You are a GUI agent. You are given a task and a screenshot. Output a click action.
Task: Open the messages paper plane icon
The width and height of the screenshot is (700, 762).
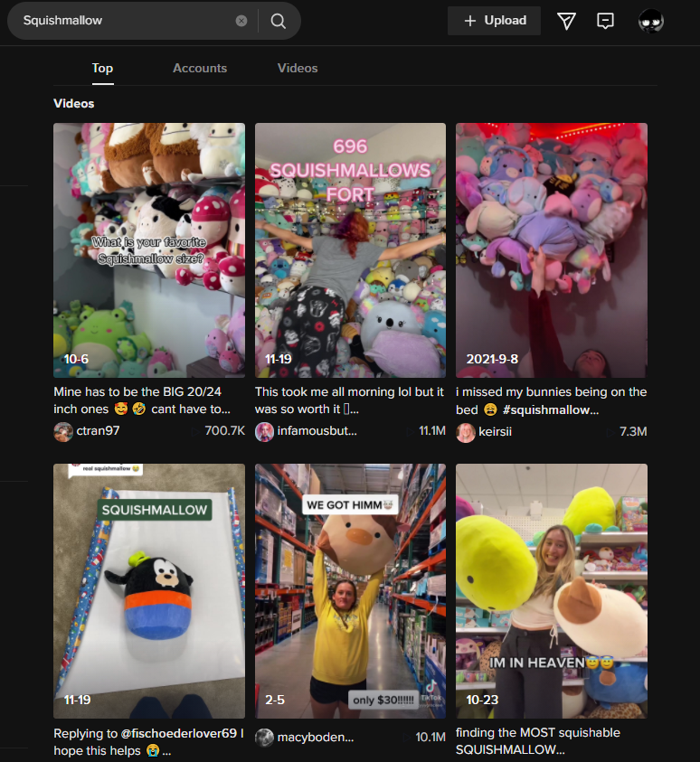566,21
